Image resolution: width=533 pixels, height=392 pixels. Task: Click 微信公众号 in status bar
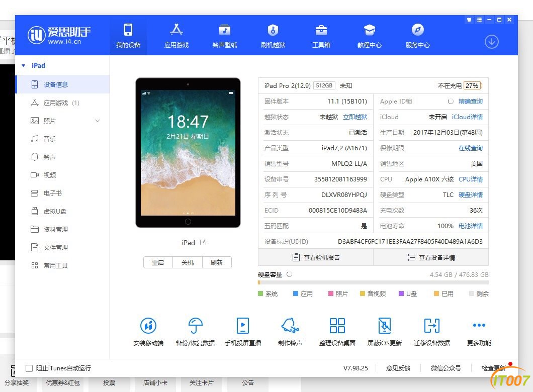click(446, 368)
